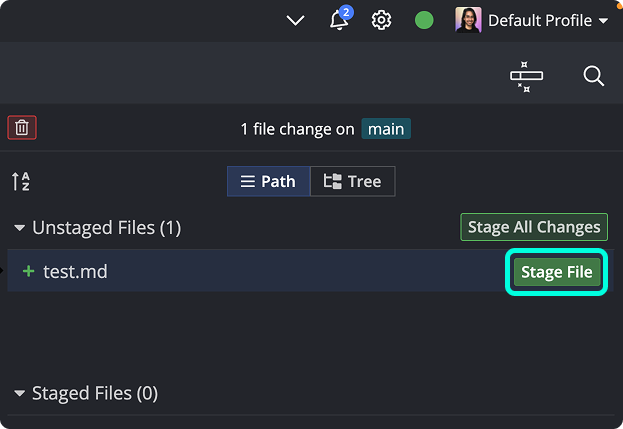Image resolution: width=623 pixels, height=429 pixels.
Task: Click the profile avatar picture
Action: coord(468,20)
